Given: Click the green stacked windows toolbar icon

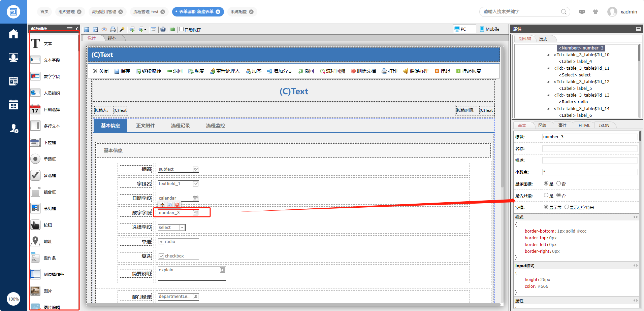Looking at the screenshot, I should click(173, 30).
